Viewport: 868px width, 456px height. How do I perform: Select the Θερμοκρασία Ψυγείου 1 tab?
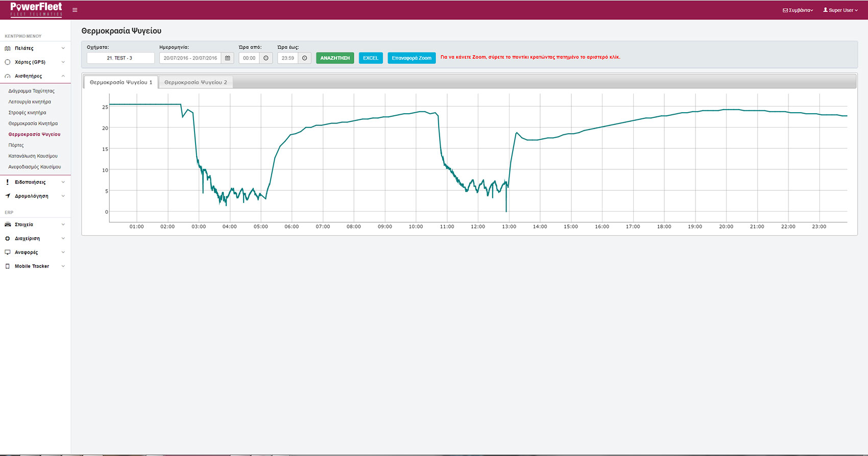pos(121,82)
